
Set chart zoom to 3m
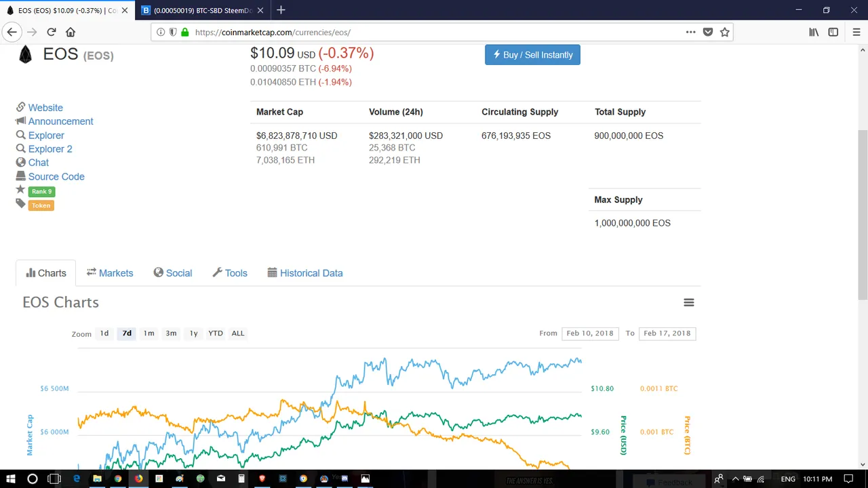coord(171,333)
